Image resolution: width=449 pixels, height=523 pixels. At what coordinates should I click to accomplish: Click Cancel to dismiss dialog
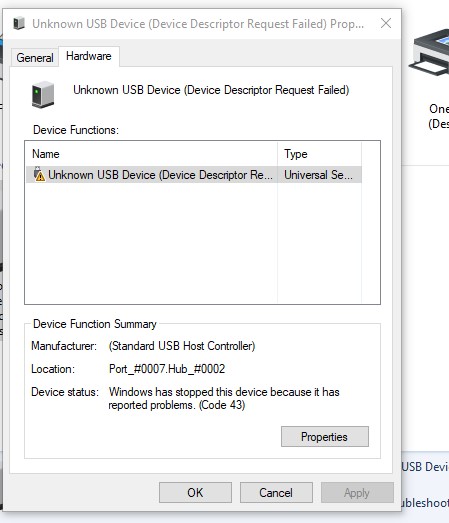[276, 492]
